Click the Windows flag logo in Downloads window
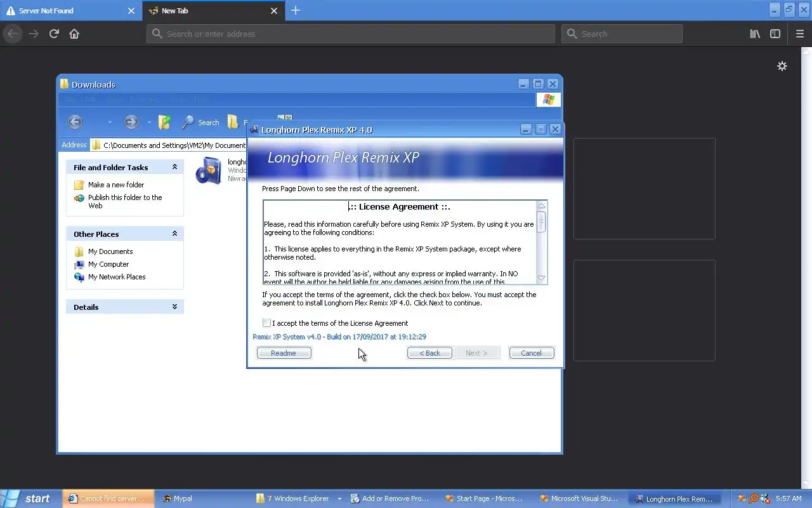 click(x=549, y=100)
